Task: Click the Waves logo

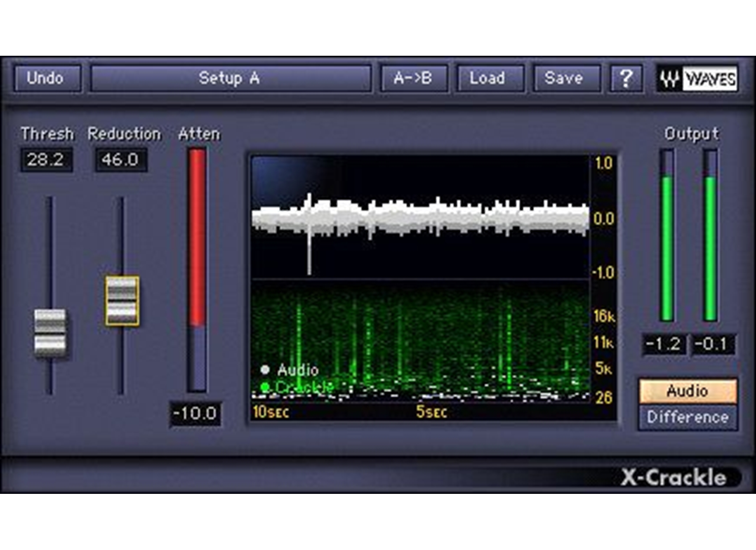Action: (697, 79)
